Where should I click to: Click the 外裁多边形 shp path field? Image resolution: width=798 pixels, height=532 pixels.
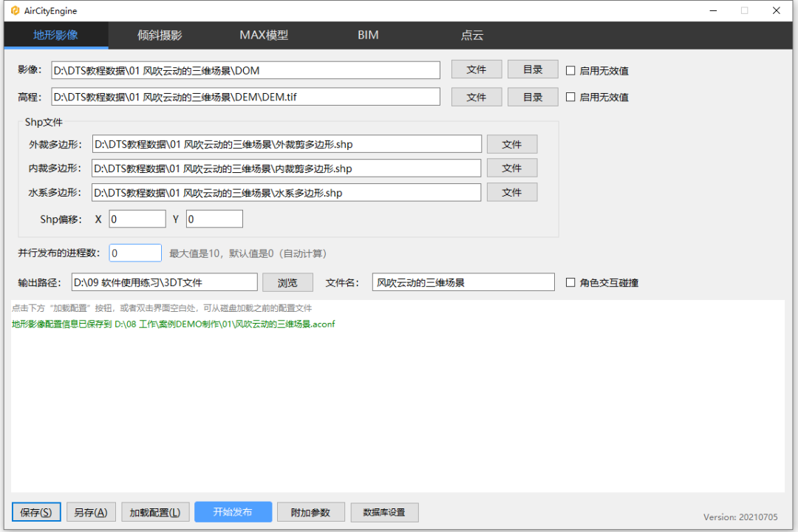[x=287, y=144]
